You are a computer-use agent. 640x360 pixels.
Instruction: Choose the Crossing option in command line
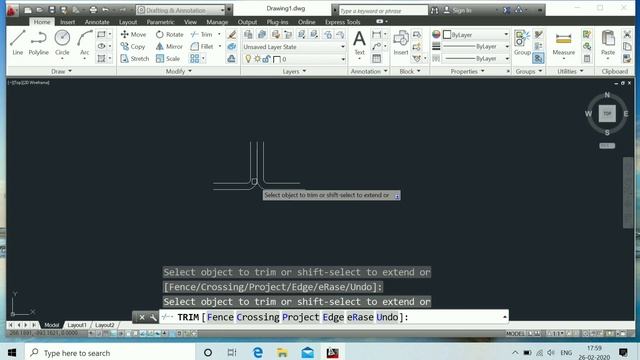(258, 317)
